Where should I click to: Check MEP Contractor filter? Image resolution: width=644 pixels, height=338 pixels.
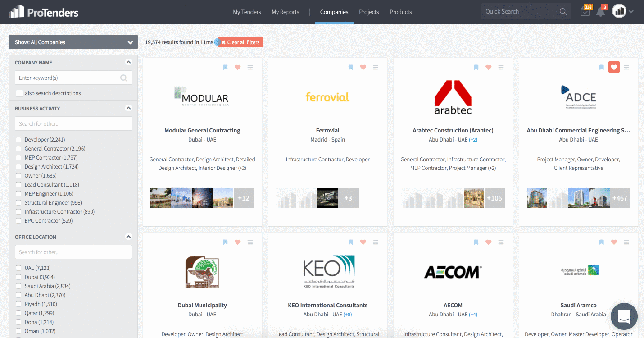pyautogui.click(x=18, y=158)
